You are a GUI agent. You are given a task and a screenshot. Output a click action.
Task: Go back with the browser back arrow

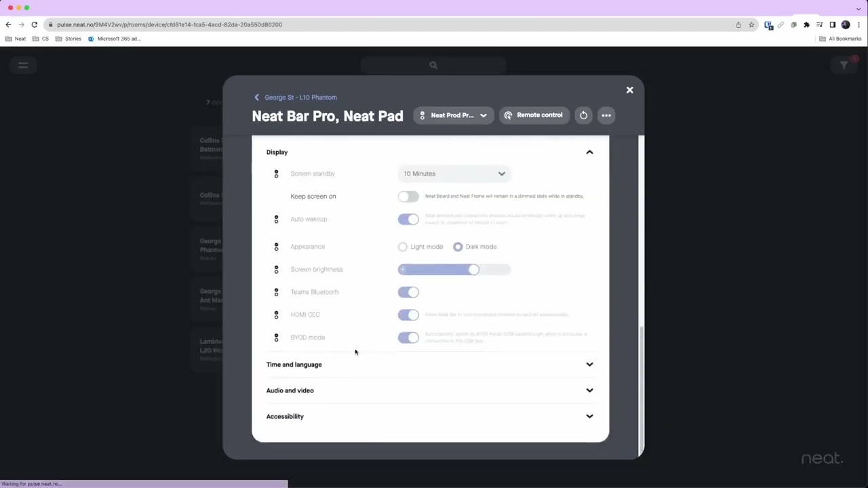pyautogui.click(x=8, y=24)
